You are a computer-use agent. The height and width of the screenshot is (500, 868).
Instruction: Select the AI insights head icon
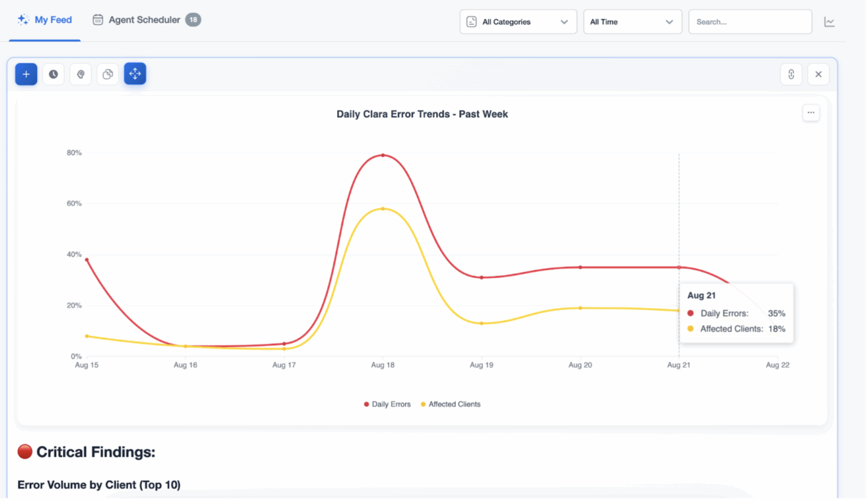click(80, 74)
